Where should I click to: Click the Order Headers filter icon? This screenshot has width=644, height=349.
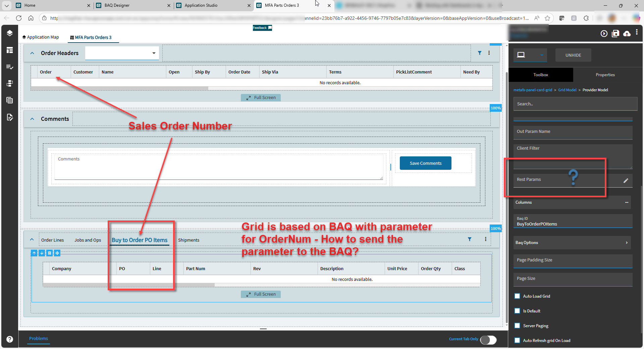480,53
